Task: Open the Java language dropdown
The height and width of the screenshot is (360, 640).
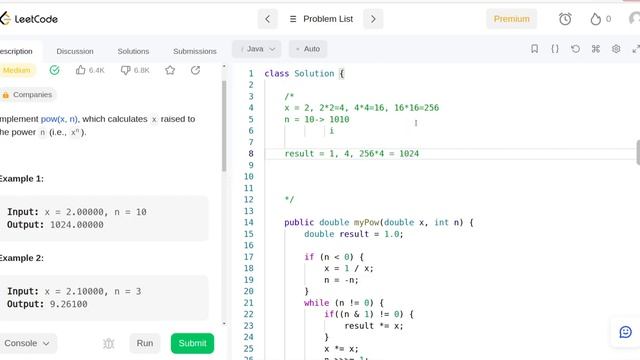Action: pos(257,49)
